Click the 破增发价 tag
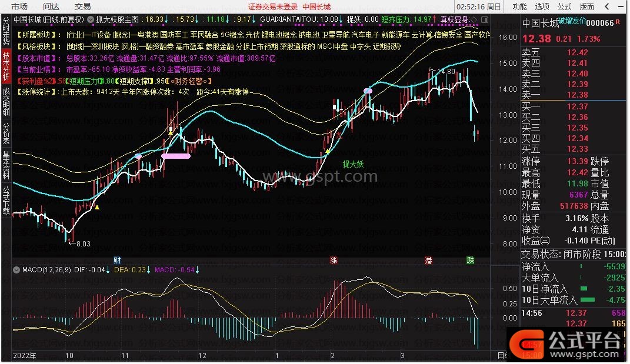This screenshot has width=630, height=364. 572,21
